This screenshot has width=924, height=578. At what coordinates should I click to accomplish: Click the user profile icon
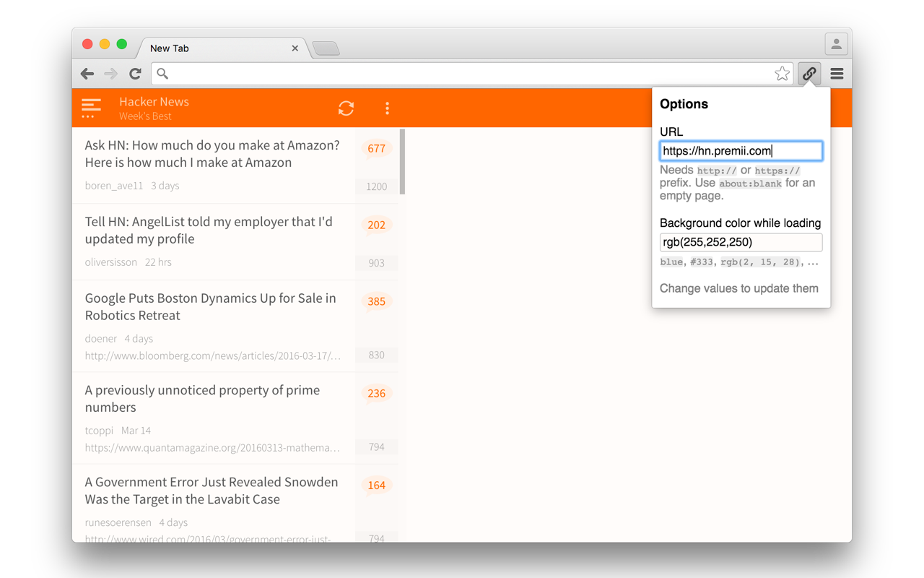click(836, 43)
